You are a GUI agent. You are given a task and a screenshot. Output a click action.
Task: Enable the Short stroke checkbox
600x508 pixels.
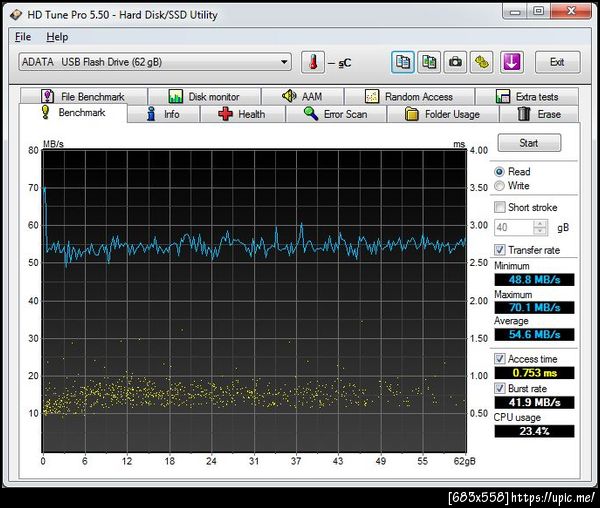point(501,208)
